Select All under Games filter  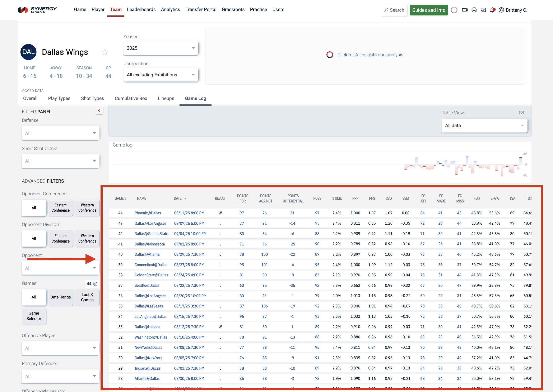34,297
